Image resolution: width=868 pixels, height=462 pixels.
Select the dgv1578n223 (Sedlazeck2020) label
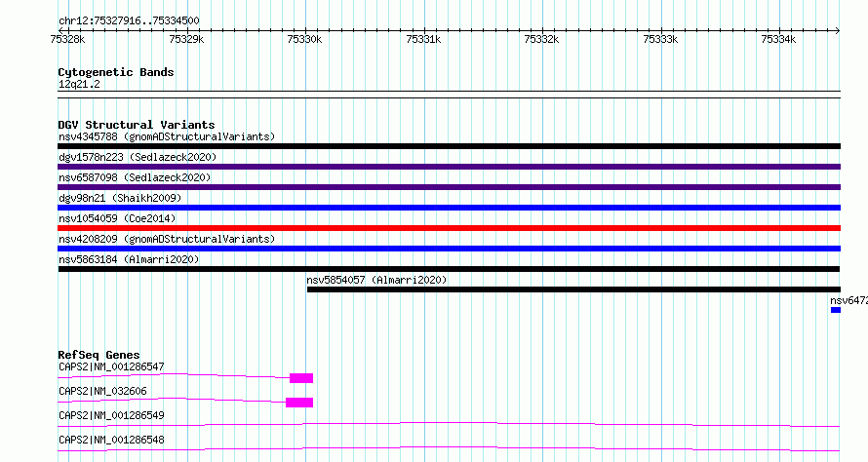coord(138,157)
